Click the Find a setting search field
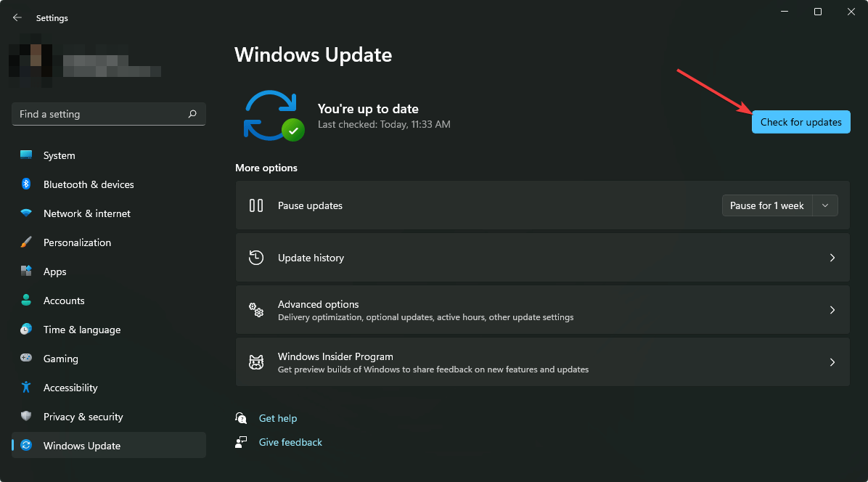Viewport: 868px width, 482px height. (108, 114)
